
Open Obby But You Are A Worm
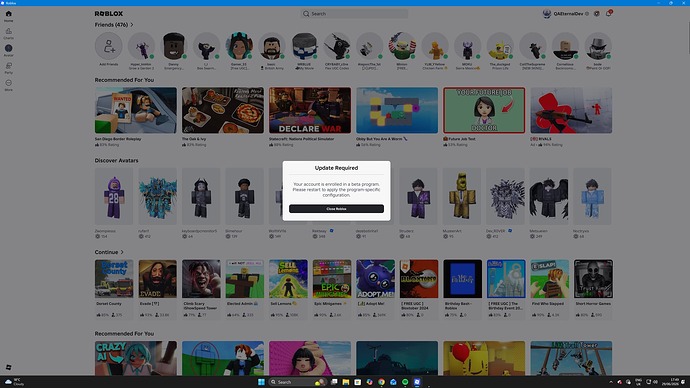397,110
